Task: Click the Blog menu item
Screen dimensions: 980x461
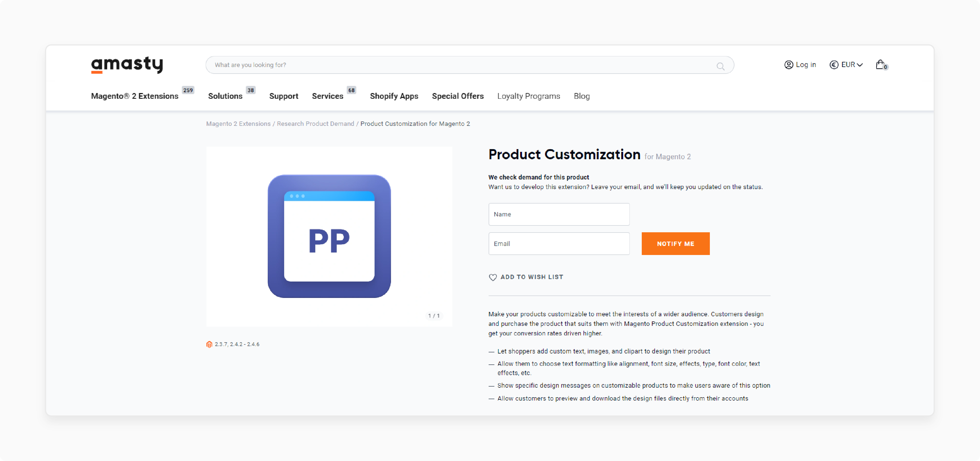Action: 582,96
